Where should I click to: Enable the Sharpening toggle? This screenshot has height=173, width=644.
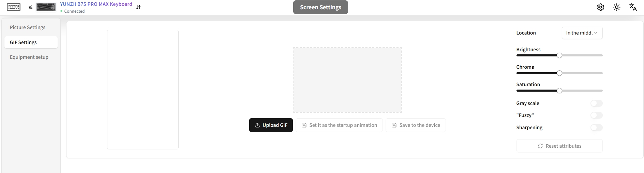tap(597, 128)
